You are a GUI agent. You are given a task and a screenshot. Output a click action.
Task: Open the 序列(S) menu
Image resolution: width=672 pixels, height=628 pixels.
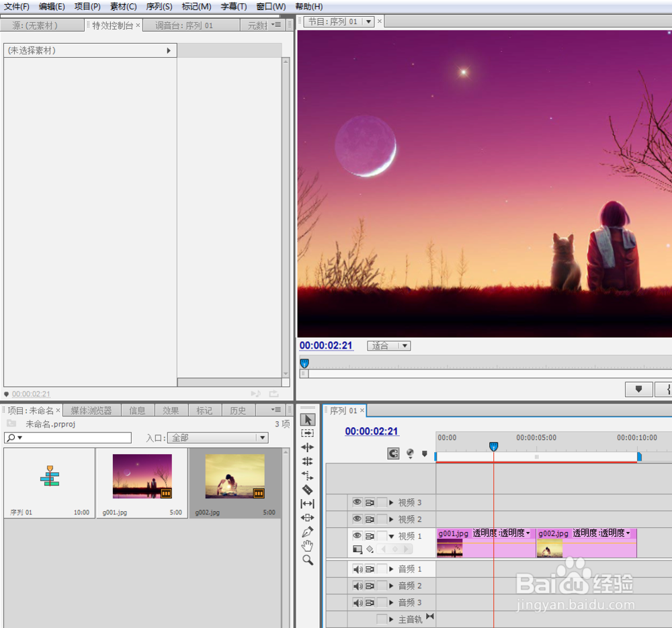[159, 7]
